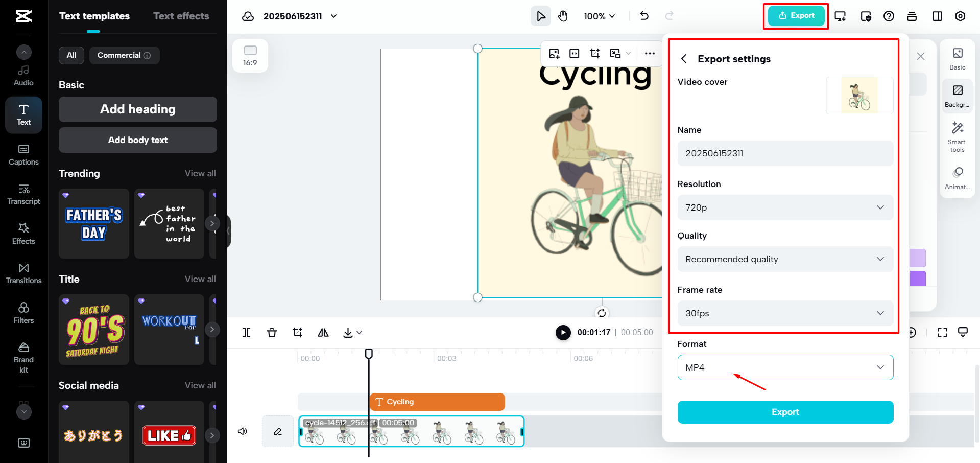
Task: Select the Mirror/Flip tool in timeline toolbar
Action: click(x=323, y=332)
